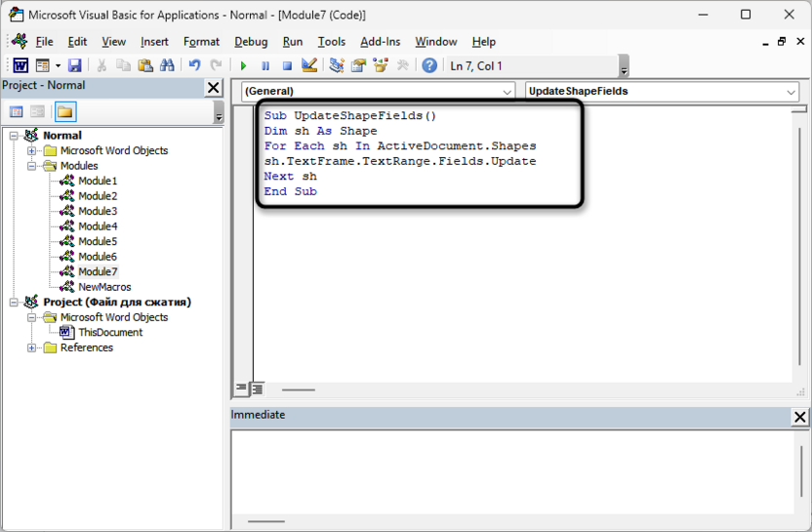Collapse the Modules folder node
This screenshot has width=812, height=532.
pyautogui.click(x=31, y=166)
